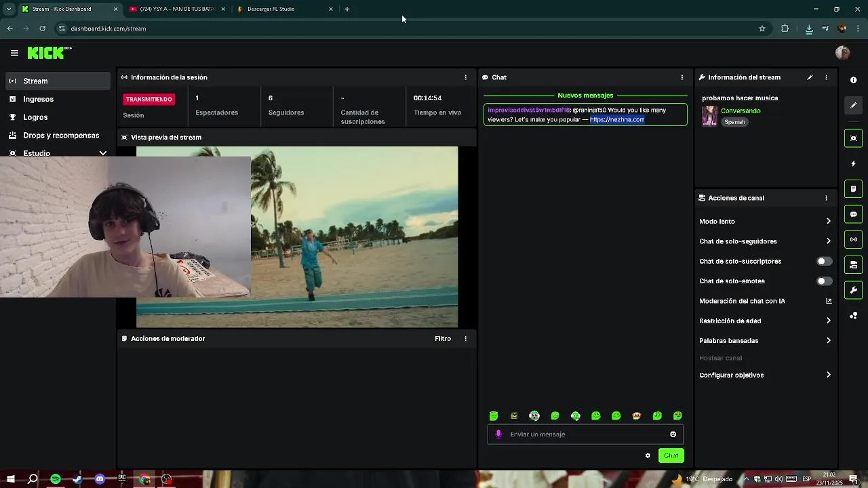Open a new browser tab
868x488 pixels.
point(347,9)
